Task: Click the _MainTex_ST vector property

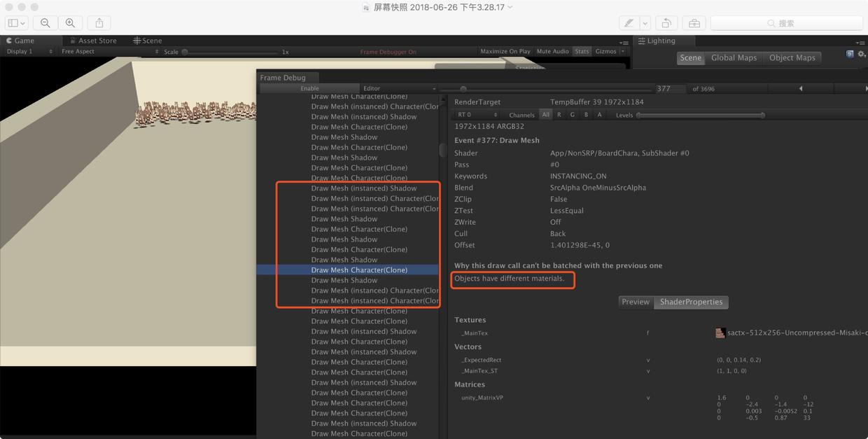Action: click(x=479, y=371)
